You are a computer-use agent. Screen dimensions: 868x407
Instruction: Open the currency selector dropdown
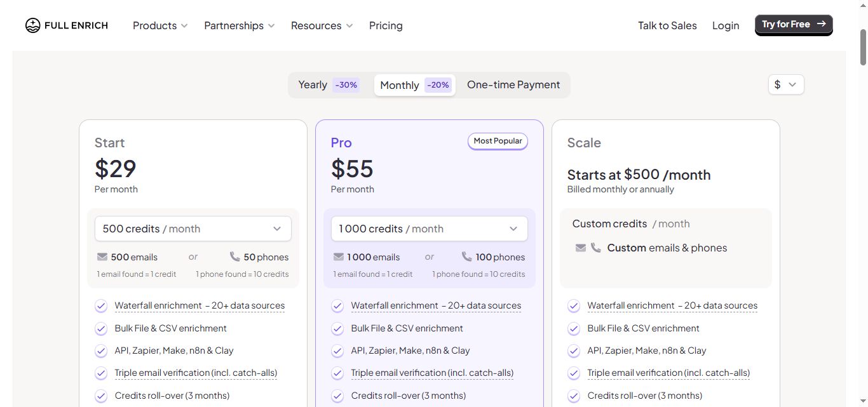pos(785,84)
